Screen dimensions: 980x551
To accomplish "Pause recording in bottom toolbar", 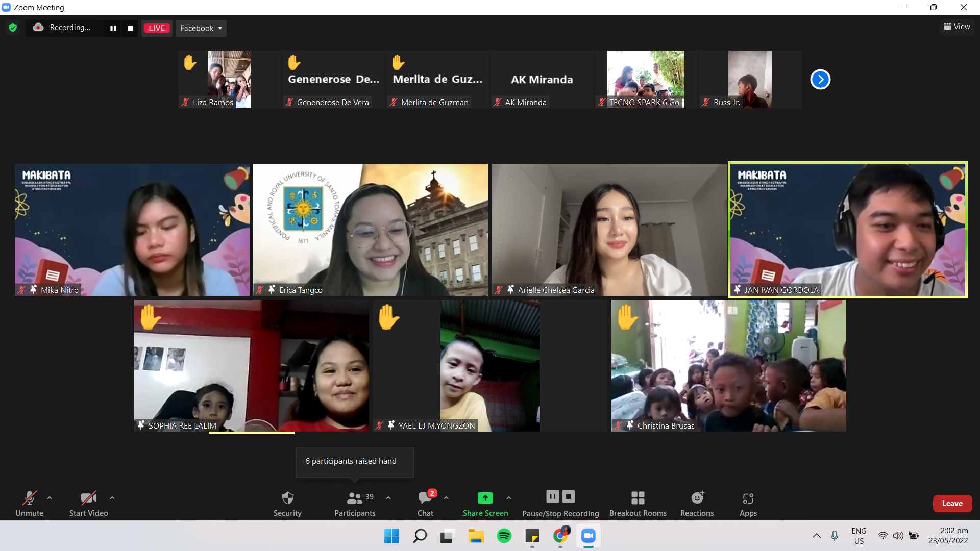I will point(553,496).
